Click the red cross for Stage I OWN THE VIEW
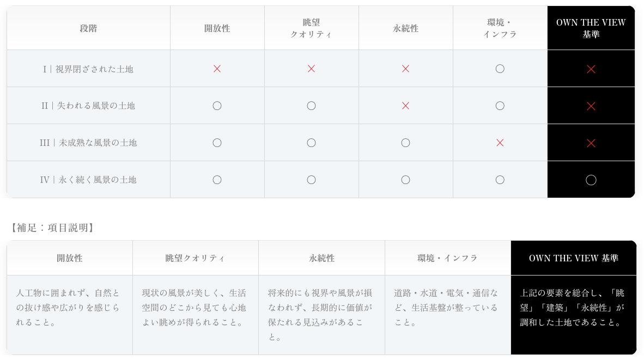This screenshot has height=361, width=644. tap(591, 69)
